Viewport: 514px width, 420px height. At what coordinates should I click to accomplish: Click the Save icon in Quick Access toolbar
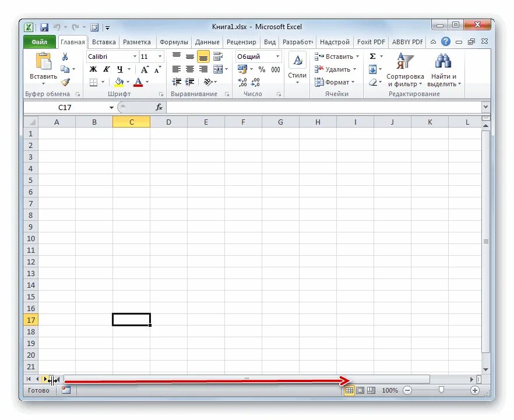(44, 27)
